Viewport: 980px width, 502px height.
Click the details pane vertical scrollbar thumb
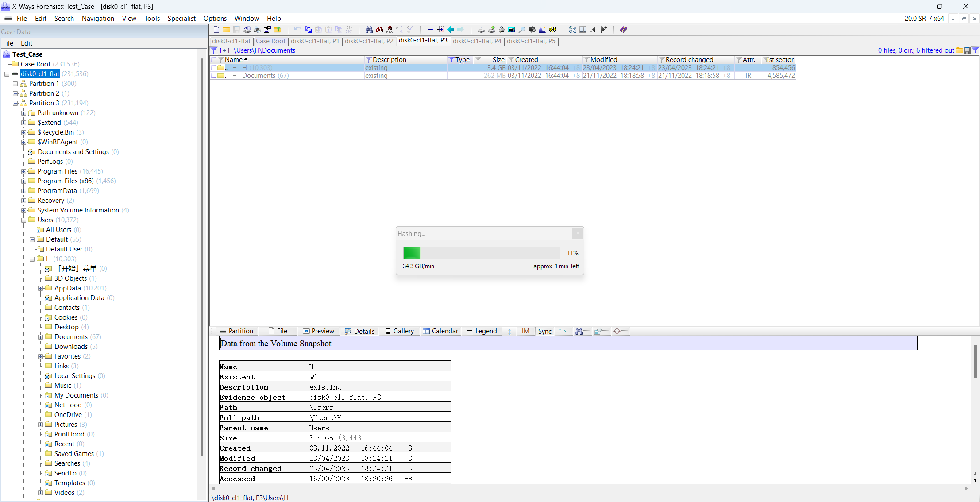(x=975, y=361)
